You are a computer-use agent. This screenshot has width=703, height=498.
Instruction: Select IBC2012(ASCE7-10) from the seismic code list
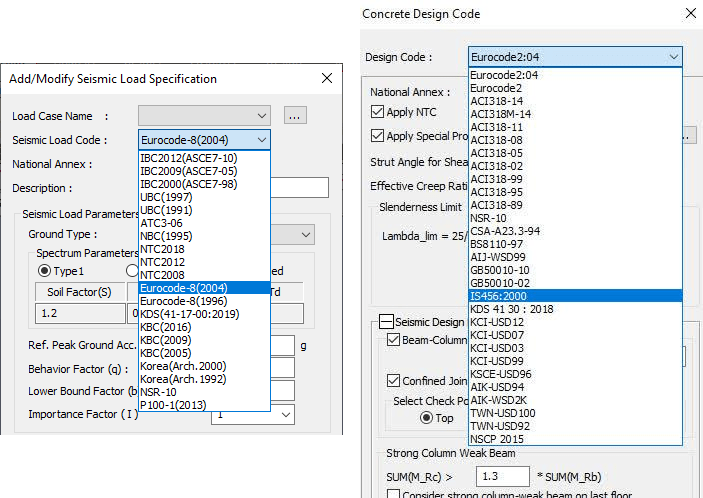pyautogui.click(x=189, y=158)
